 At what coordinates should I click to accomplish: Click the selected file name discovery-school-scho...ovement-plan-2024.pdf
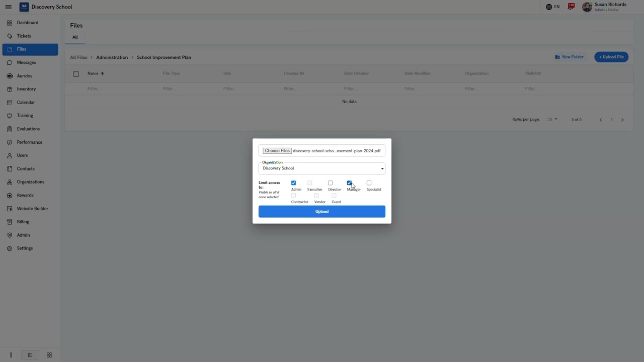[337, 151]
